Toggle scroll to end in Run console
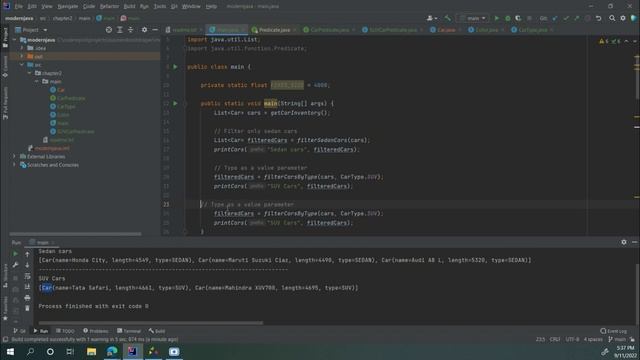Viewport: 640px width, 360px height. (x=27, y=287)
